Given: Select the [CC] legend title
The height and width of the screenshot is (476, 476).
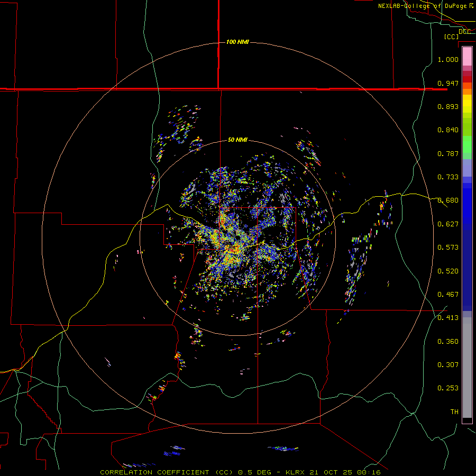Looking at the screenshot, I should (x=451, y=36).
